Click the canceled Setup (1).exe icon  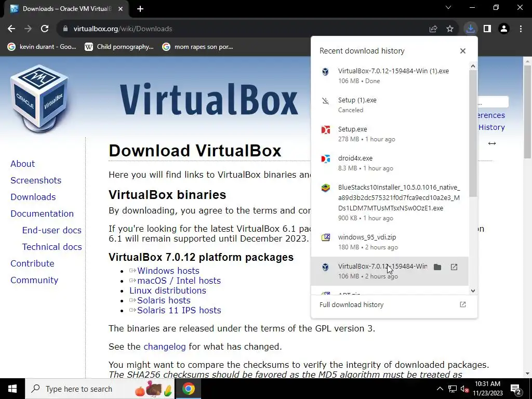(325, 101)
